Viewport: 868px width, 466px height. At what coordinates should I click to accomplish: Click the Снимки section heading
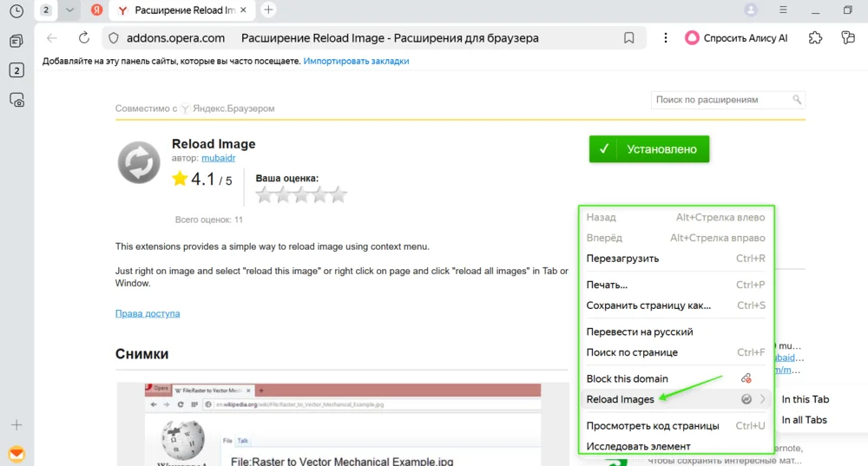[x=141, y=354]
